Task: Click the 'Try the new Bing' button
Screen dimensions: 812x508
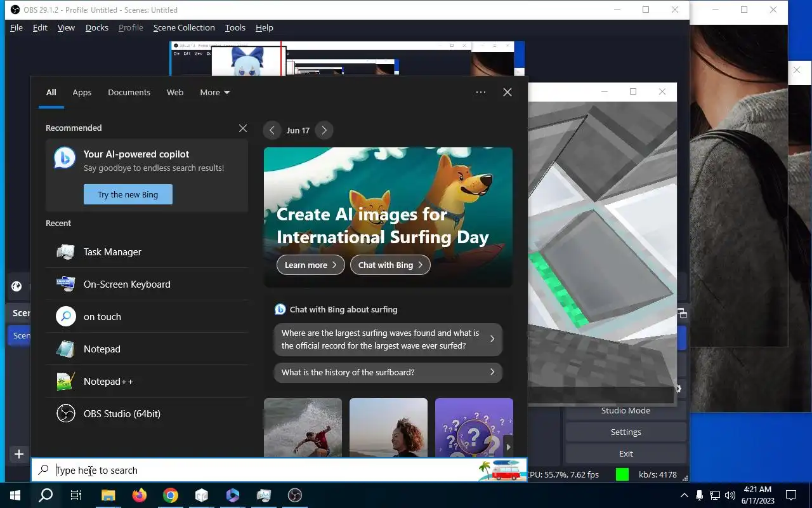Action: (x=128, y=194)
